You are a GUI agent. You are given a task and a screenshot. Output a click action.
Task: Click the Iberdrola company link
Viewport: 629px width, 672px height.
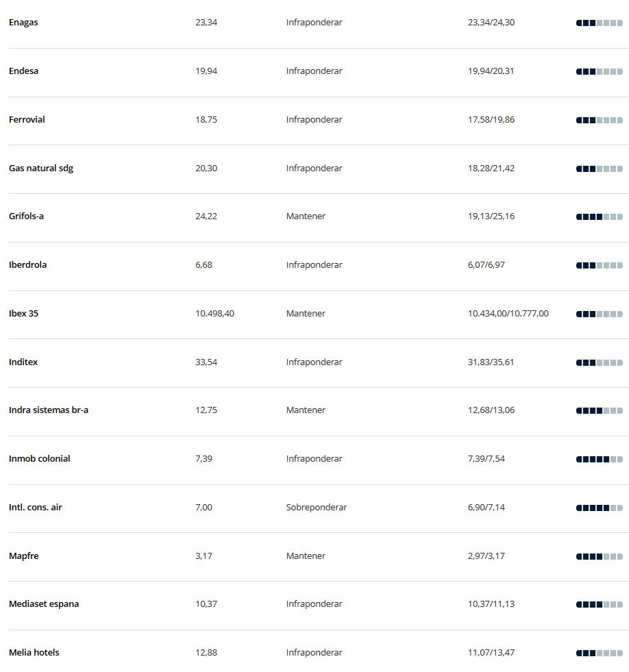point(27,265)
